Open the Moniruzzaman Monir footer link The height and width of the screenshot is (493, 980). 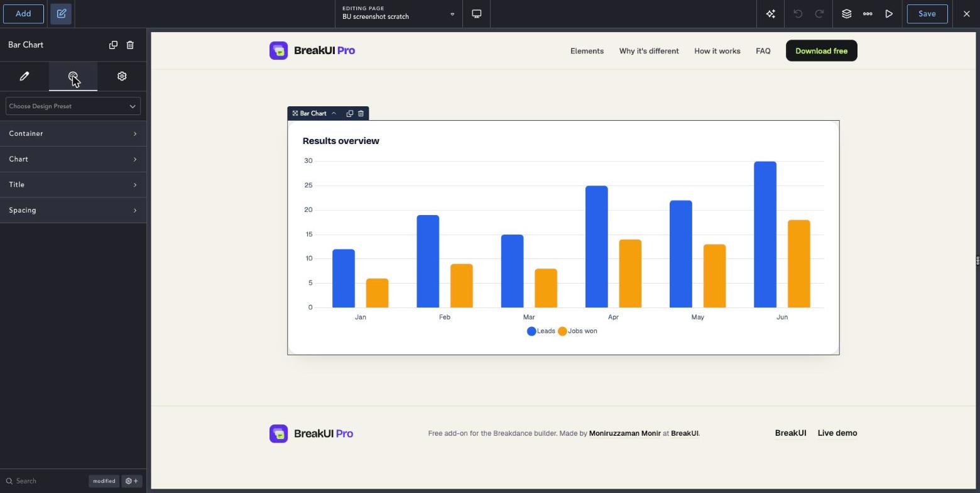[625, 433]
